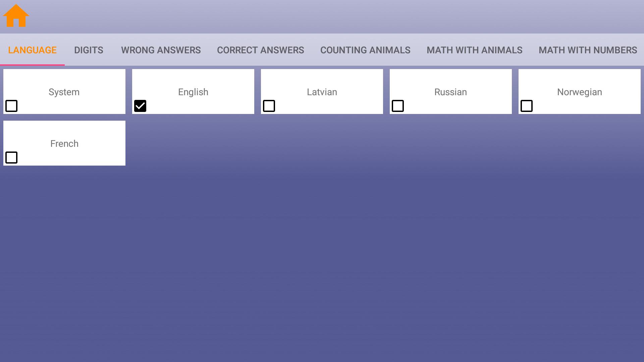
Task: Check the French language checkbox
Action: 11,158
